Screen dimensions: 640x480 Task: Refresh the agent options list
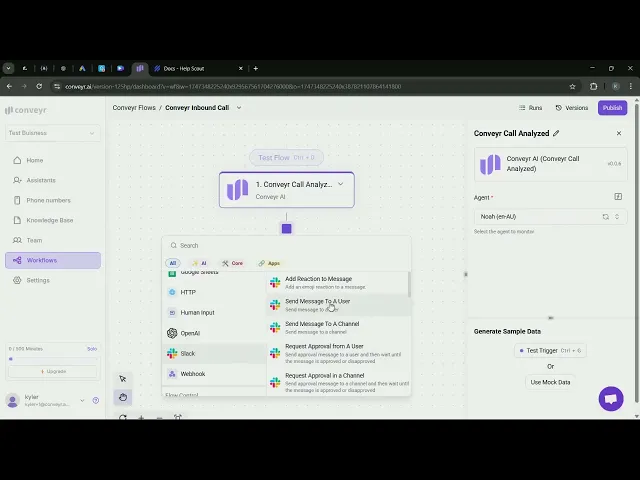point(606,217)
